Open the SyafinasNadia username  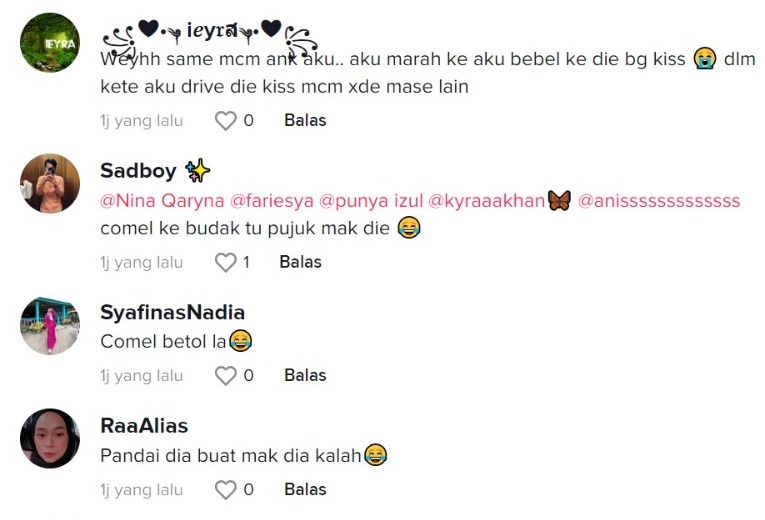[172, 313]
